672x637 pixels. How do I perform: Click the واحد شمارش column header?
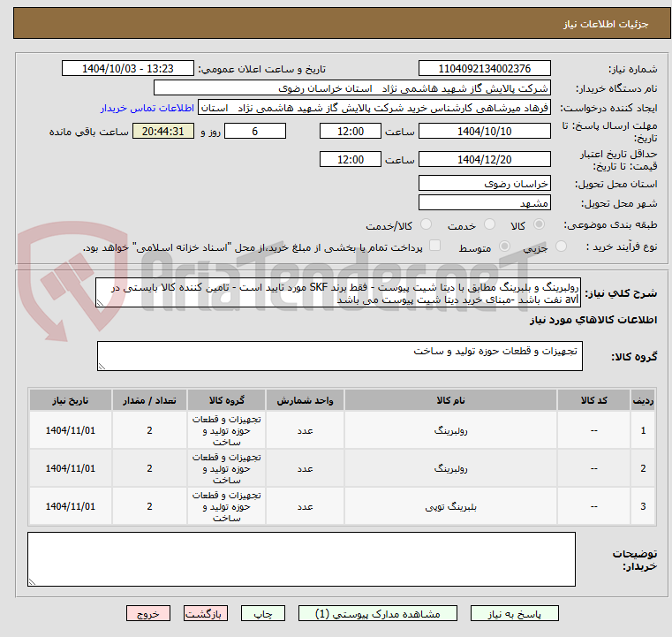pos(305,400)
